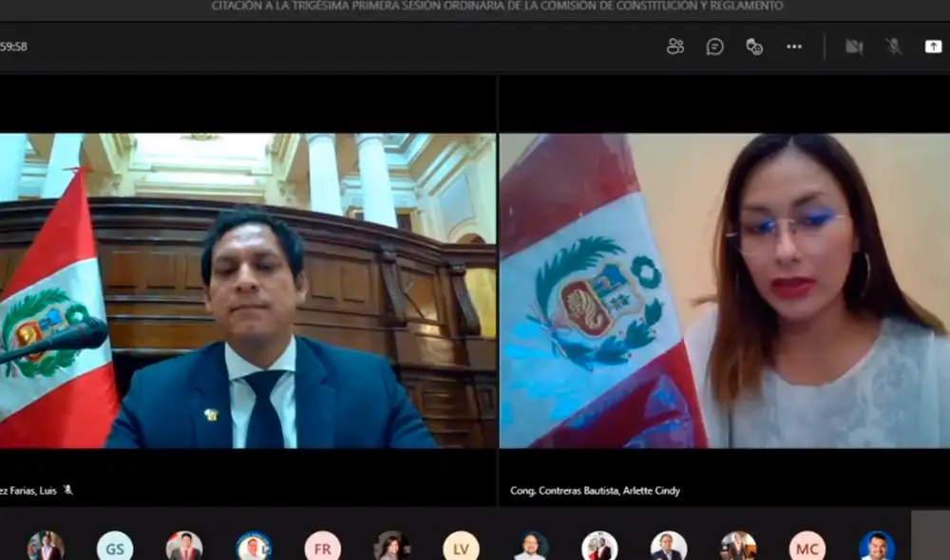The width and height of the screenshot is (950, 560).
Task: Click the meeting title text at top
Action: coord(497,7)
